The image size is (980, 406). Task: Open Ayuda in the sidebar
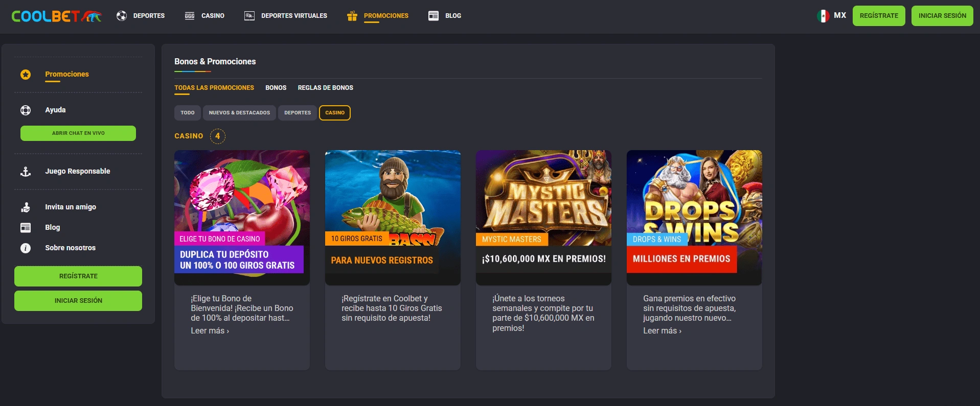[55, 110]
